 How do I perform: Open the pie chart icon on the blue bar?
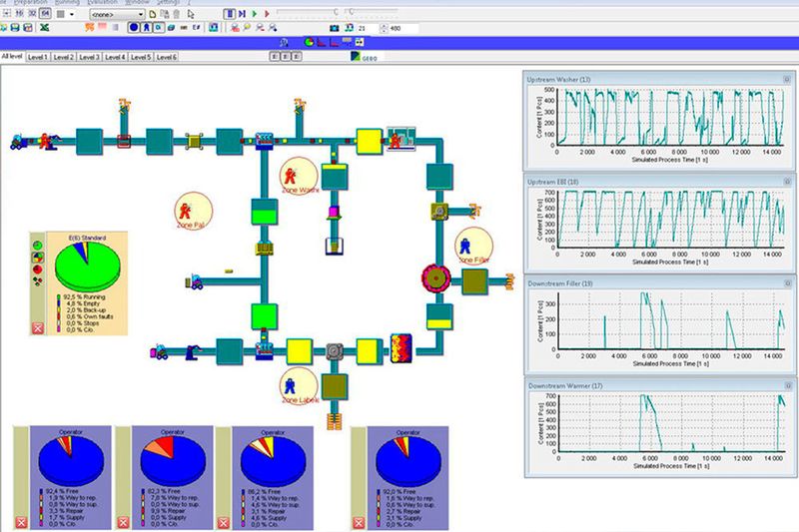[x=309, y=42]
